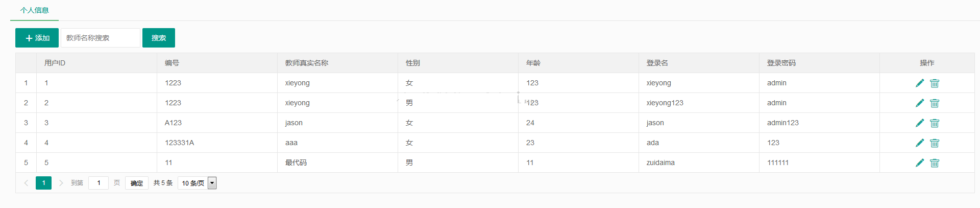Edit the zuidaima user row

pyautogui.click(x=920, y=163)
